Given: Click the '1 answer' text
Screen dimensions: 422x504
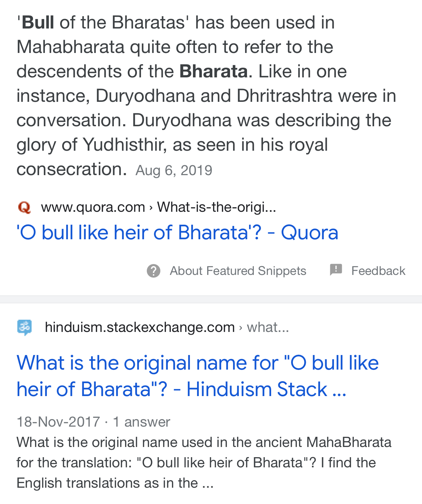Looking at the screenshot, I should tap(141, 422).
